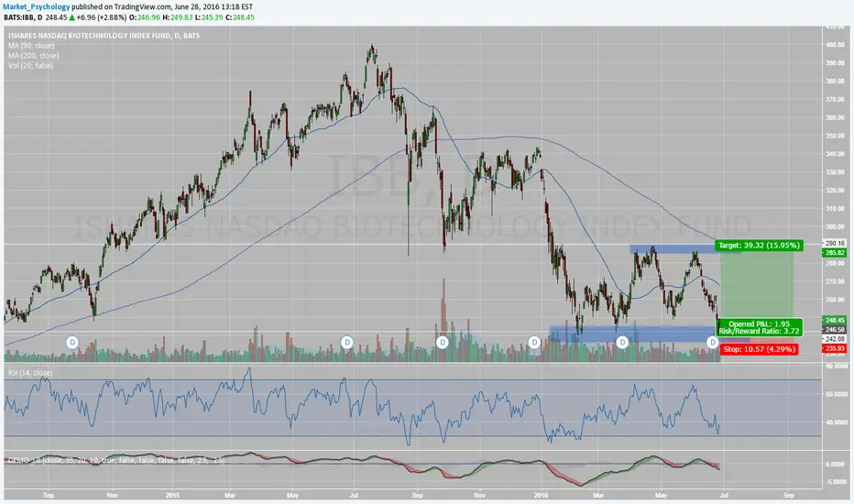Click the +6.96 (+2.88%) change text
The image size is (854, 504).
pos(102,17)
